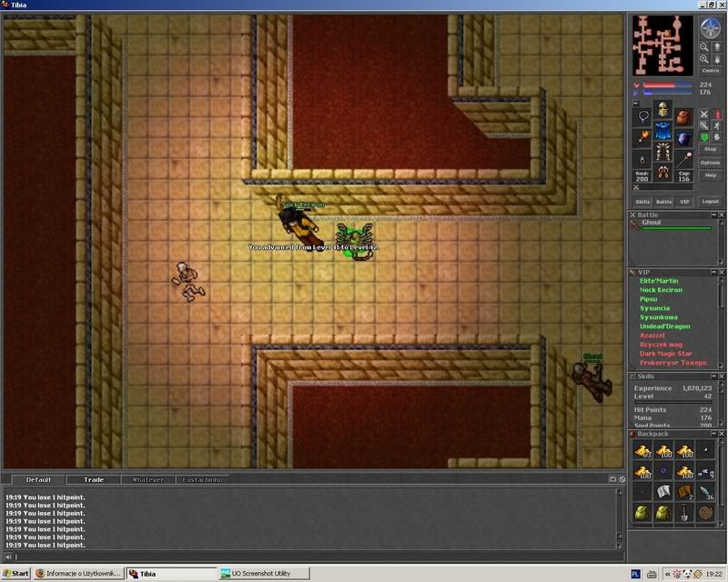Toggle the VIP panel button

pos(684,201)
